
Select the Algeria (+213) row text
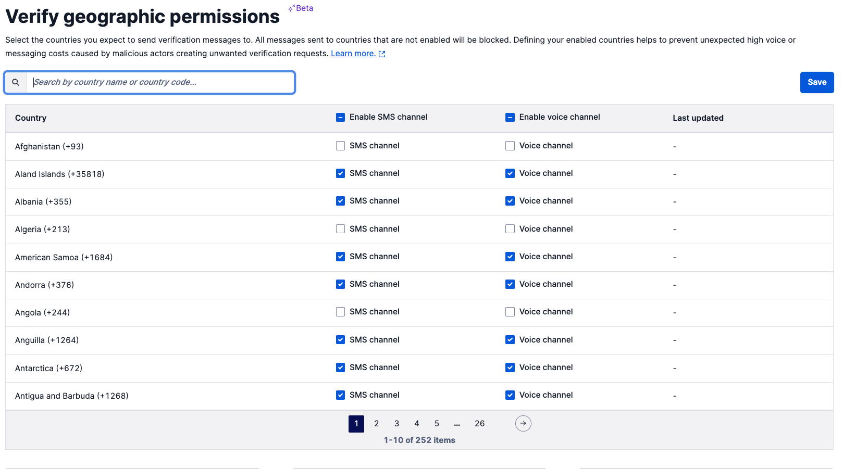(x=43, y=230)
